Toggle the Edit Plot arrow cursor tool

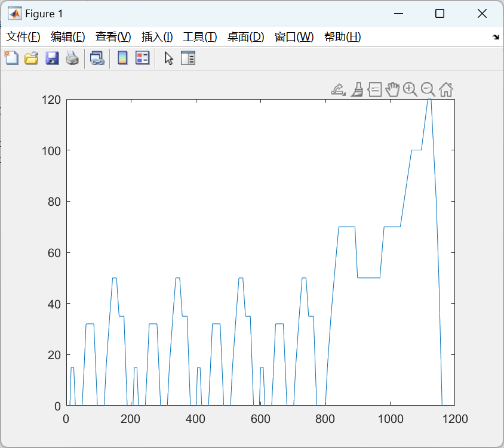169,58
